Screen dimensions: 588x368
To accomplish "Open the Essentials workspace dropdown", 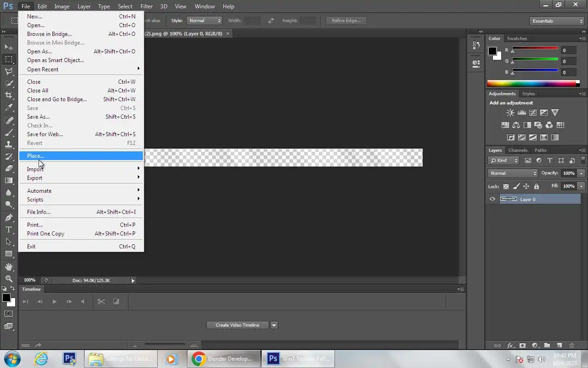I will [556, 21].
